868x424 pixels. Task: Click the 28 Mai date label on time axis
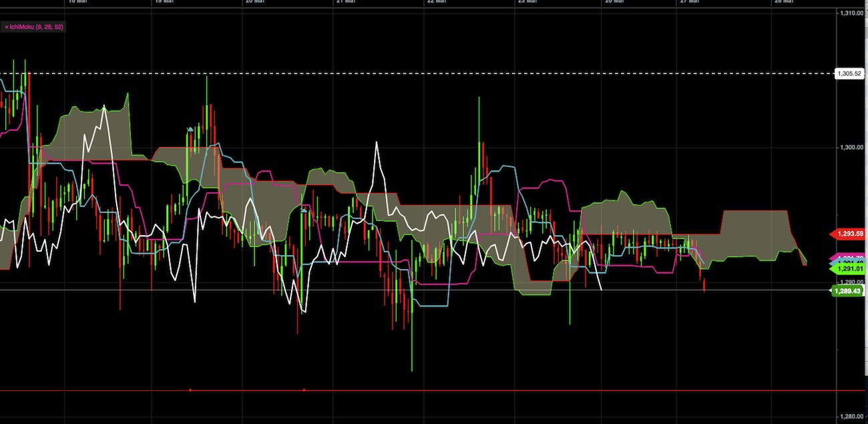[x=783, y=2]
